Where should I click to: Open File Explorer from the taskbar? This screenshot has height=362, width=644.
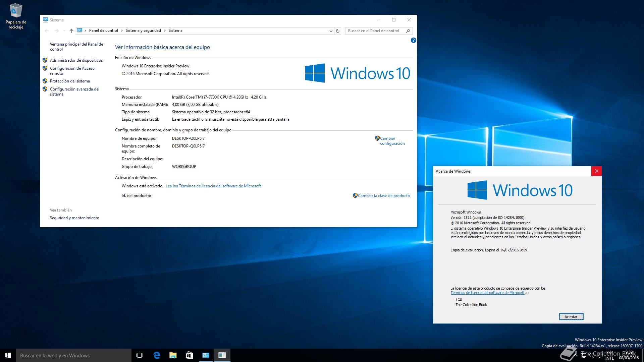[x=173, y=355]
